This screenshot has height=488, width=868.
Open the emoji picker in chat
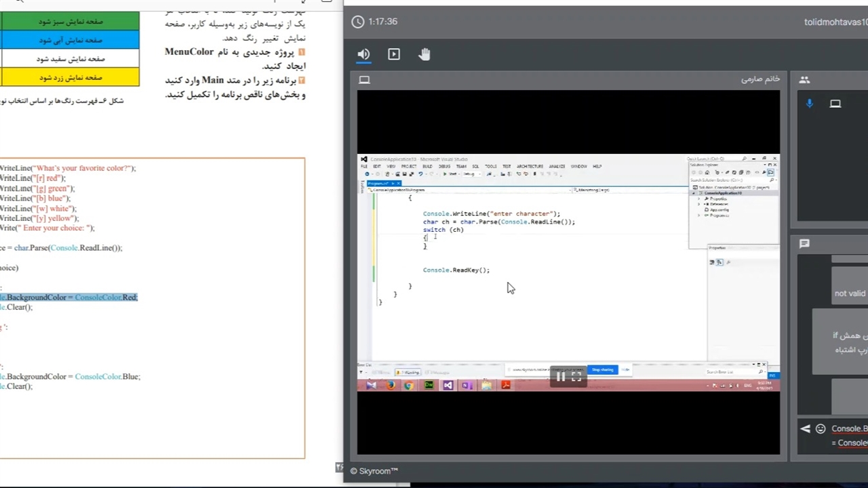(821, 428)
